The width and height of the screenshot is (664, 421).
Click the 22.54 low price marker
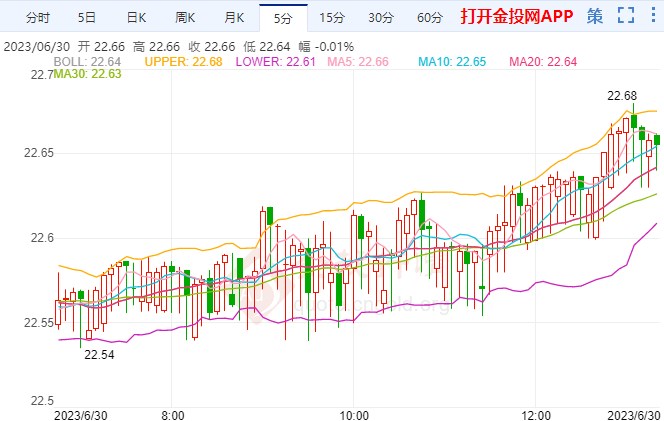[99, 355]
